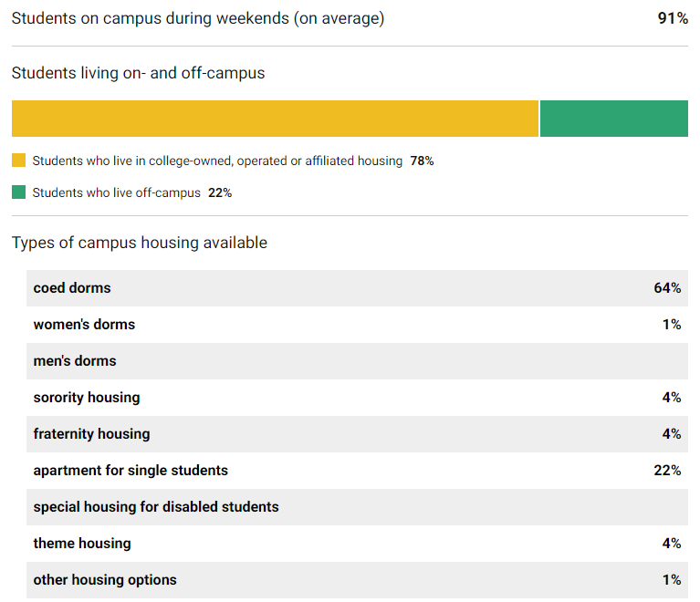Image resolution: width=700 pixels, height=602 pixels.
Task: Select the coed dorms row
Action: [356, 288]
